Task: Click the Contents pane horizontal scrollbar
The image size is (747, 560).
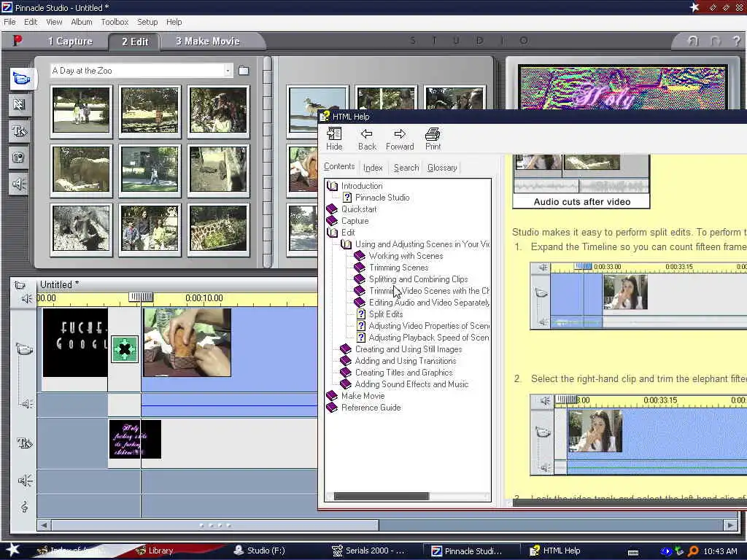Action: pos(381,496)
